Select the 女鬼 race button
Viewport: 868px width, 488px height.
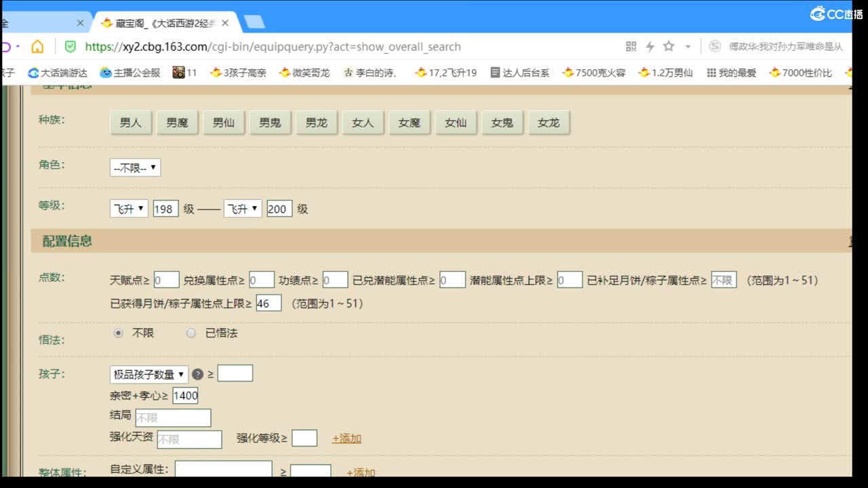tap(502, 123)
